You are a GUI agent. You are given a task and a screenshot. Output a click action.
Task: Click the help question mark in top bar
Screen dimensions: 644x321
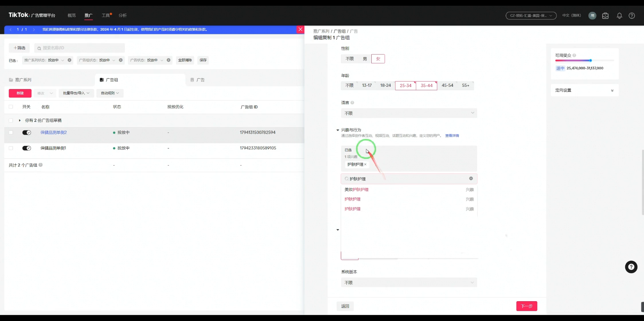coord(632,16)
